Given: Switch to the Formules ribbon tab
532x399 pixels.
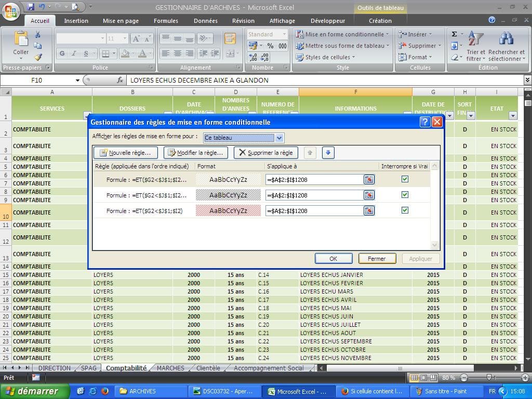Looking at the screenshot, I should pos(166,21).
